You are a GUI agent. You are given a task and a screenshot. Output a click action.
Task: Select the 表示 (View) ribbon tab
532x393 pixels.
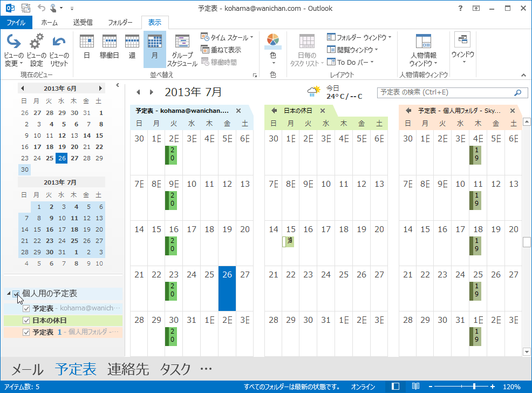coord(155,22)
